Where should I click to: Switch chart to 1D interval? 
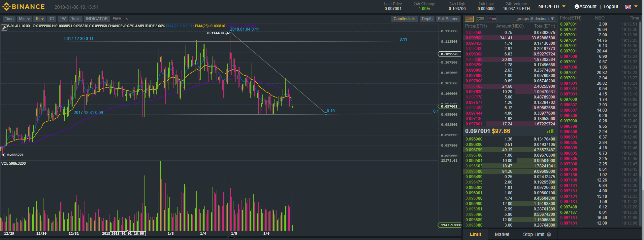(52, 19)
